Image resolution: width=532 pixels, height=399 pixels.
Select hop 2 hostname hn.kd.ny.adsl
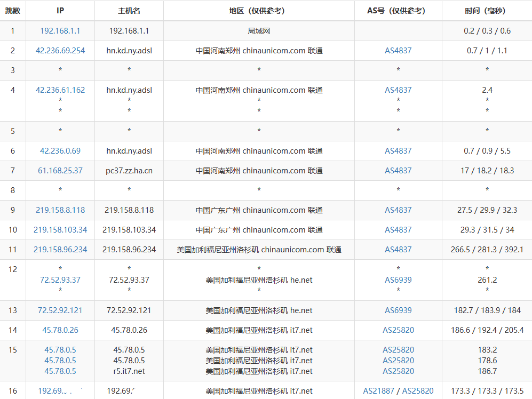(129, 51)
